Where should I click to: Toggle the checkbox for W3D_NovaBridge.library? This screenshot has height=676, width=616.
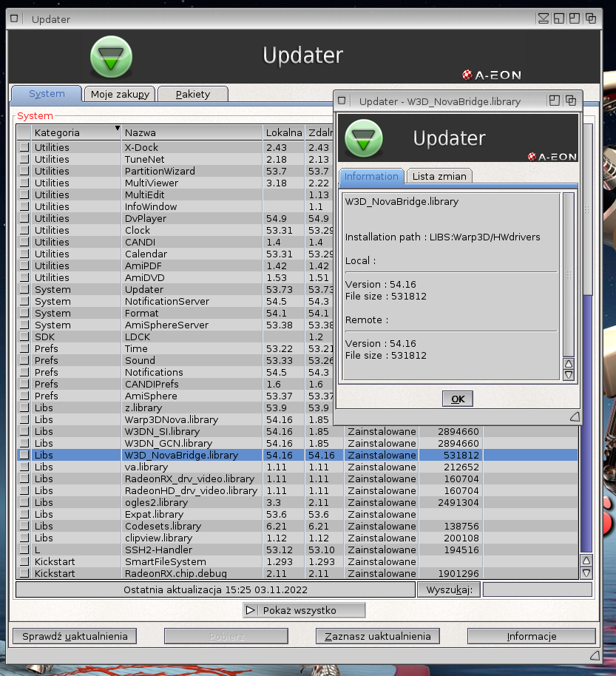click(24, 455)
